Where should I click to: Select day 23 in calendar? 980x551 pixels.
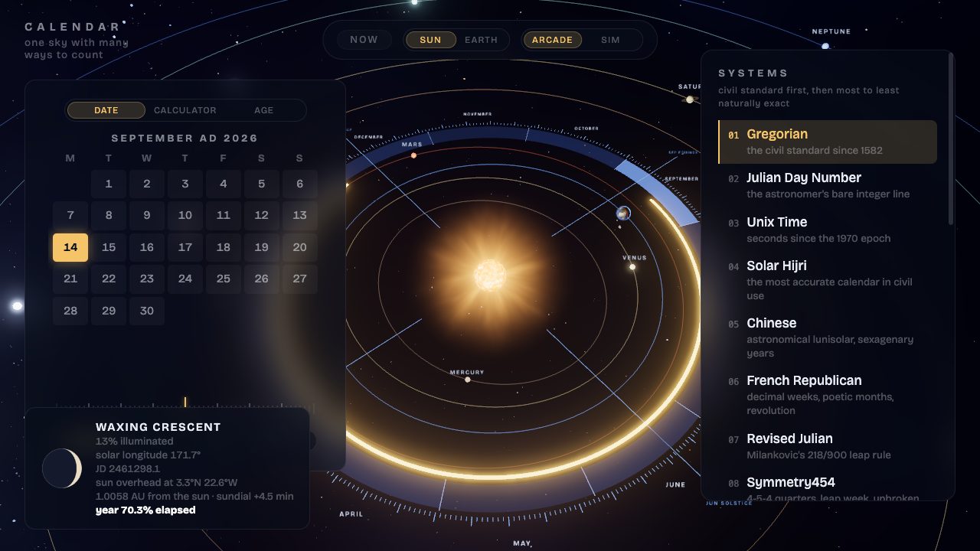147,279
